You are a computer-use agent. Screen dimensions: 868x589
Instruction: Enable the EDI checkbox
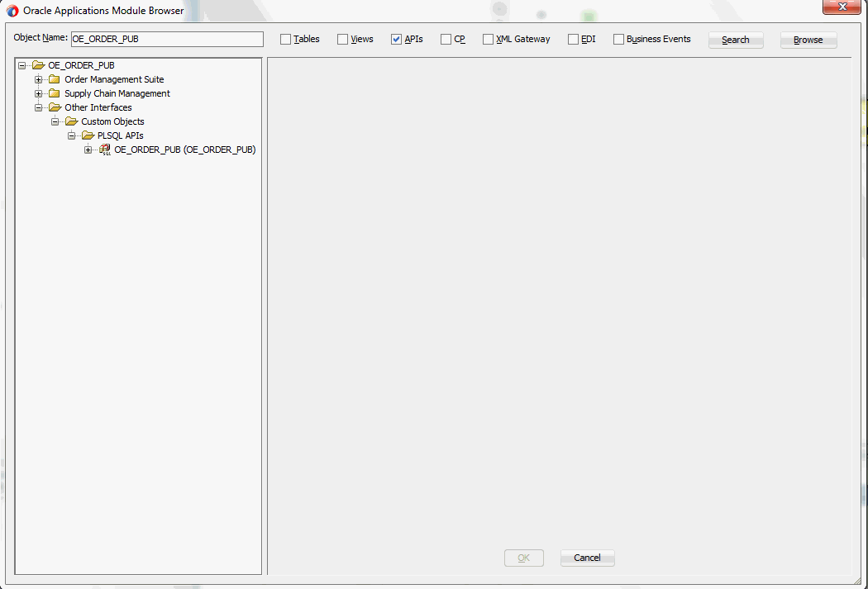pos(573,40)
